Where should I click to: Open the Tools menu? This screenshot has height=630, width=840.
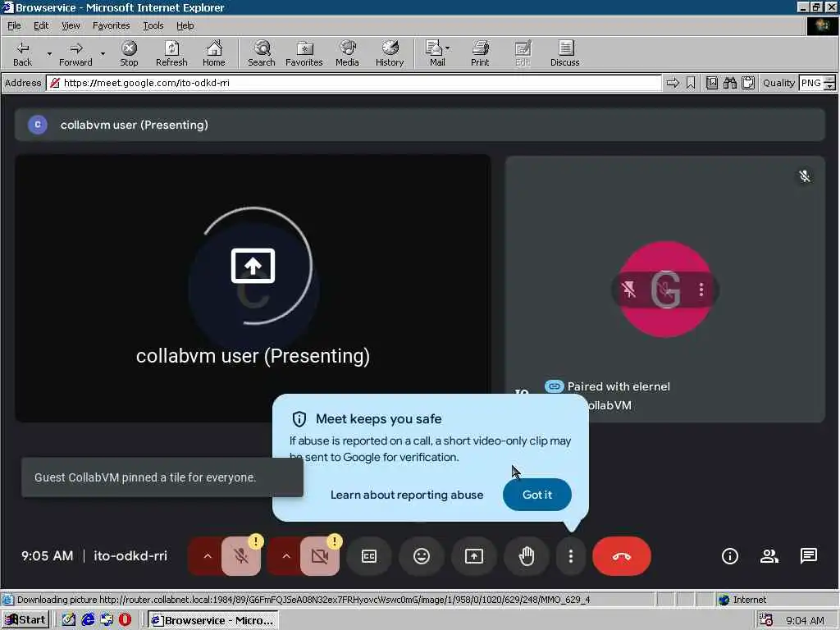153,25
